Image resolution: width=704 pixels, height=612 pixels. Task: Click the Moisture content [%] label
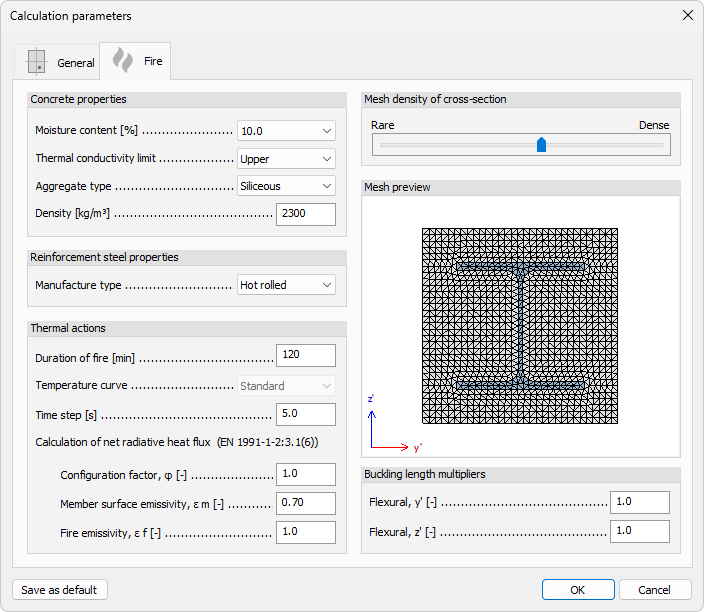pyautogui.click(x=87, y=131)
